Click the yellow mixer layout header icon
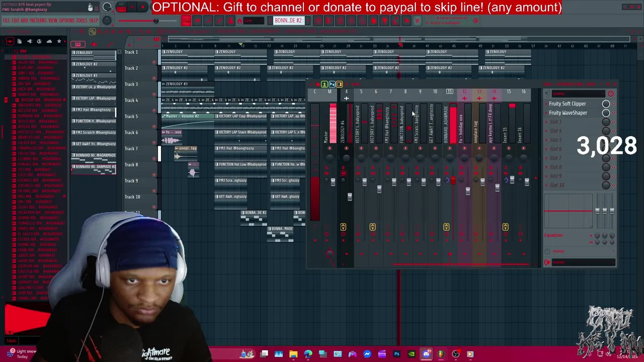644x362 pixels. [339, 84]
